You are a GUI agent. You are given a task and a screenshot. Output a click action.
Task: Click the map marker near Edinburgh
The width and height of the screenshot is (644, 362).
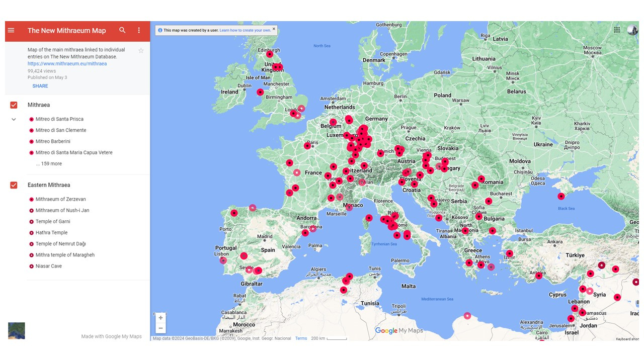click(x=270, y=54)
